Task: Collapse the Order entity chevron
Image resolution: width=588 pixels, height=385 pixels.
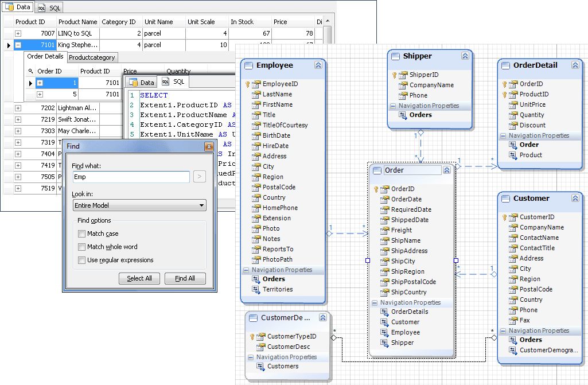Action: (x=447, y=170)
